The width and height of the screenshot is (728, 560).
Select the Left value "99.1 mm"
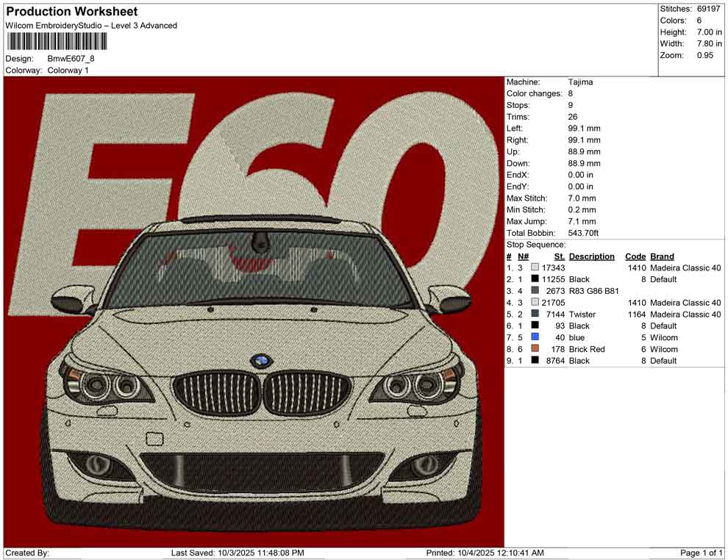(584, 129)
